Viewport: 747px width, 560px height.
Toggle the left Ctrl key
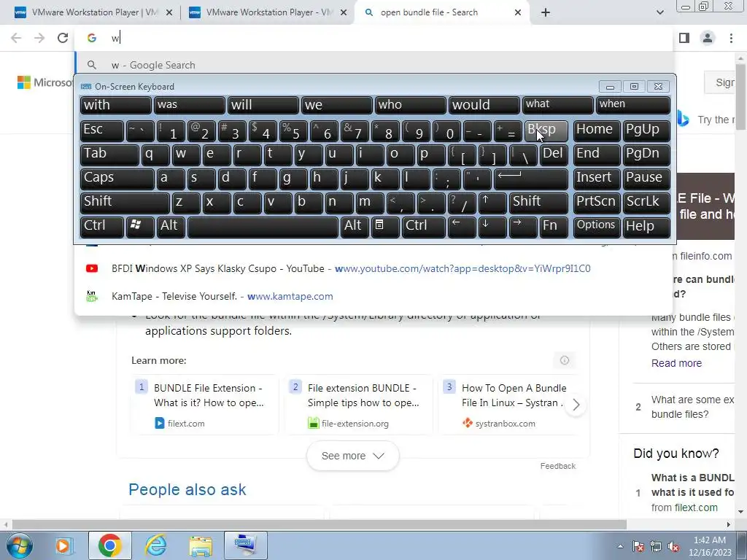pyautogui.click(x=102, y=227)
